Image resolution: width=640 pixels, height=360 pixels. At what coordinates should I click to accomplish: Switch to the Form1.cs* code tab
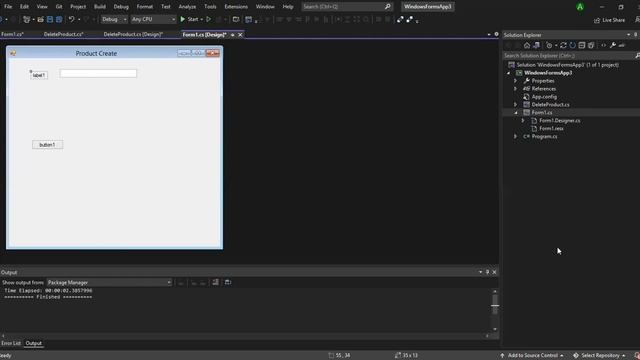click(13, 35)
